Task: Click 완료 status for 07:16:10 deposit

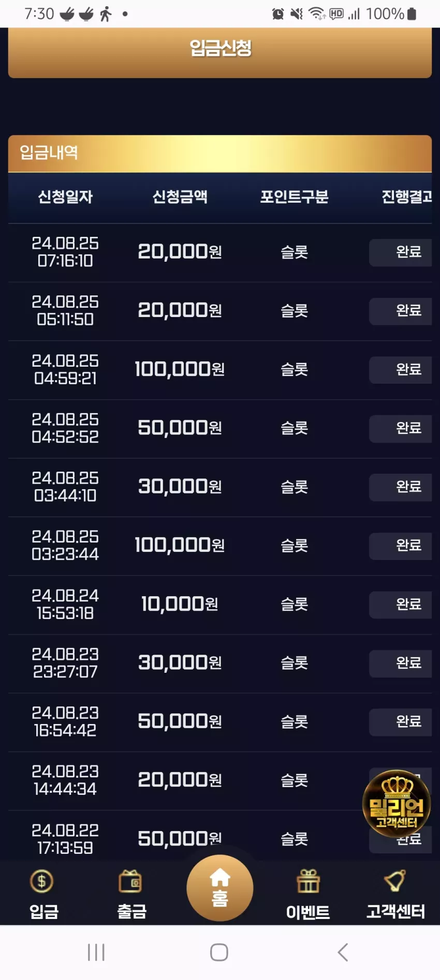Action: [x=400, y=252]
